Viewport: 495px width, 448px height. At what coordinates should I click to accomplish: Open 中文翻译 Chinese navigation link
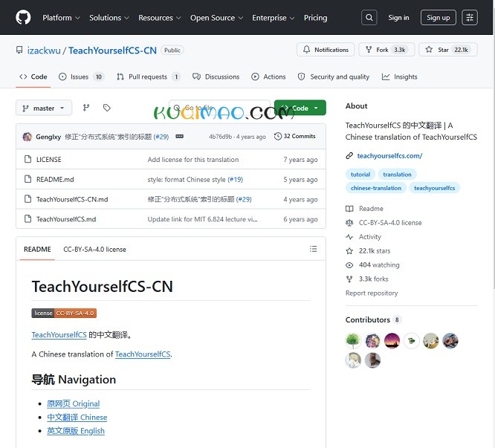coord(77,417)
